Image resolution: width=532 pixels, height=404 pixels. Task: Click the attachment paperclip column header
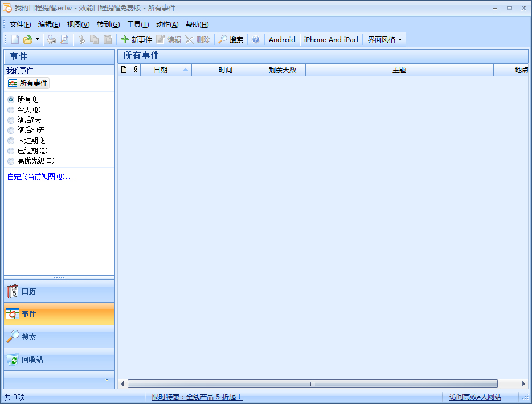136,70
